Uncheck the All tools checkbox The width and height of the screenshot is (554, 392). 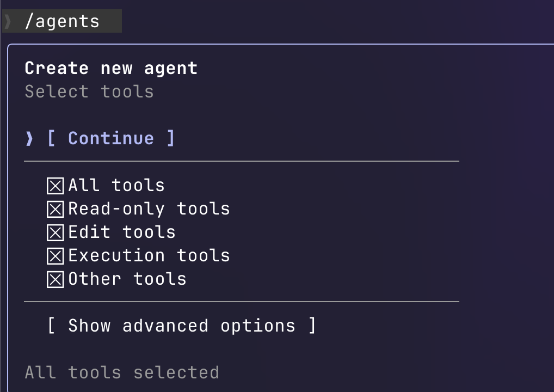click(x=55, y=186)
